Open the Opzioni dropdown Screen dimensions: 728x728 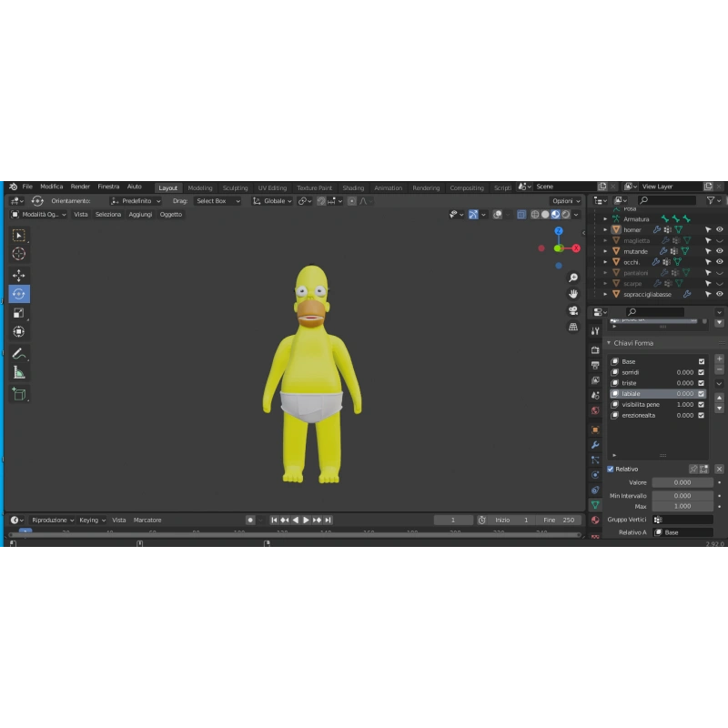click(566, 201)
